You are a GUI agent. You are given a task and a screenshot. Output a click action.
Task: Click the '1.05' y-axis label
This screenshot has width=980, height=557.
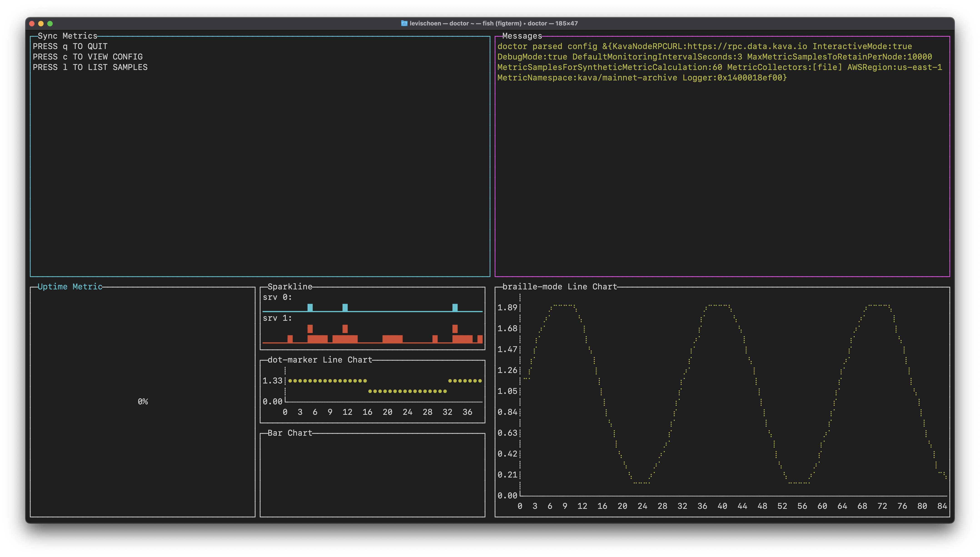[x=507, y=391]
